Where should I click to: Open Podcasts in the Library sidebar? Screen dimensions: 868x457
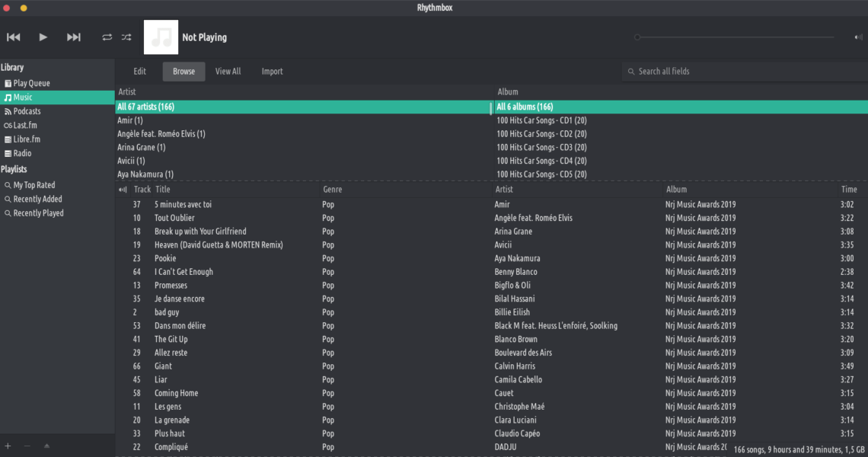pos(27,111)
